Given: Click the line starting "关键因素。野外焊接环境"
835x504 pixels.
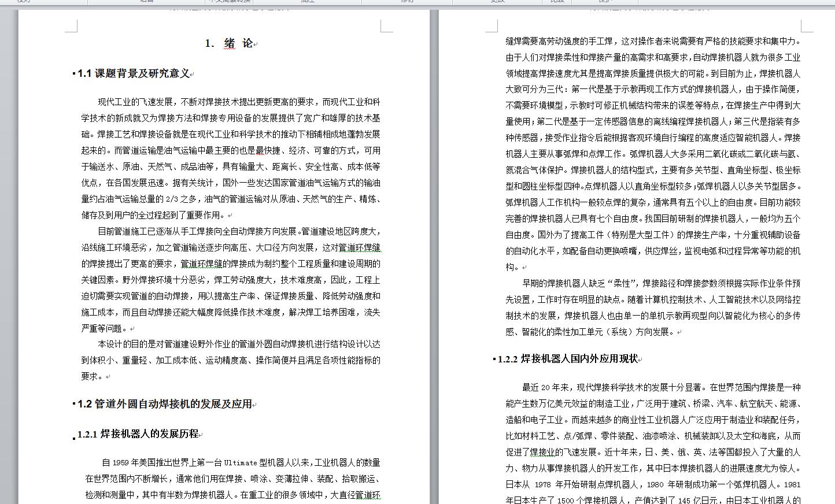Looking at the screenshot, I should (x=231, y=280).
